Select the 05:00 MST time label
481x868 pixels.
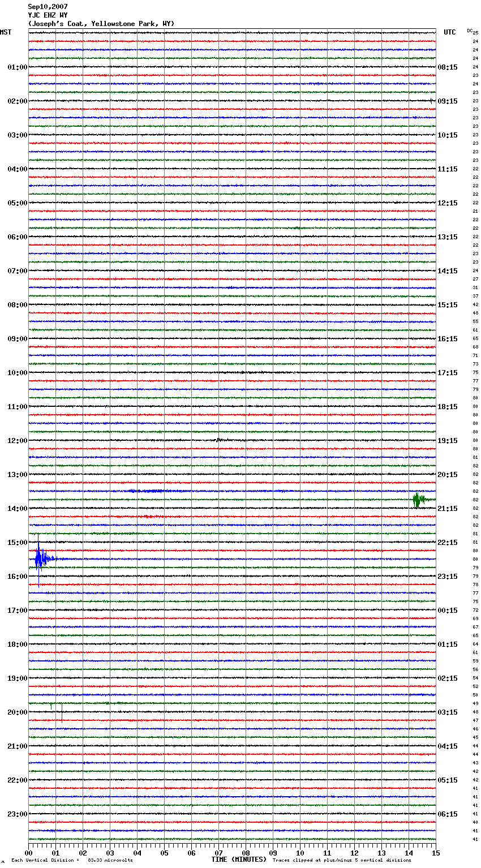[18, 203]
